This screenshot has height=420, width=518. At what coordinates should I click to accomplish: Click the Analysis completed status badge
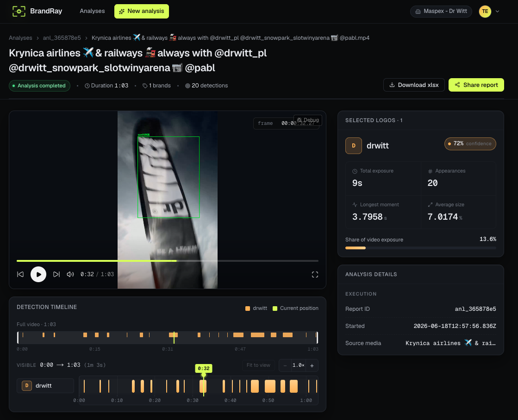[39, 86]
